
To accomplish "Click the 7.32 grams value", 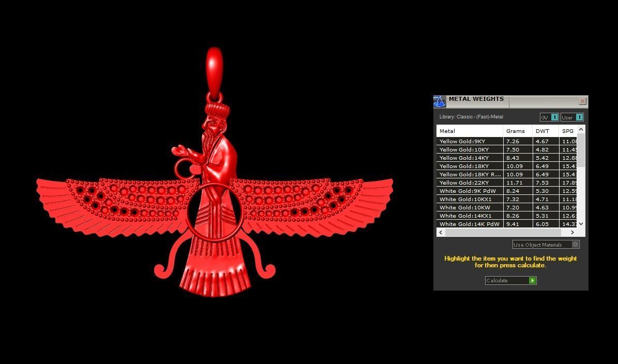I will click(513, 199).
